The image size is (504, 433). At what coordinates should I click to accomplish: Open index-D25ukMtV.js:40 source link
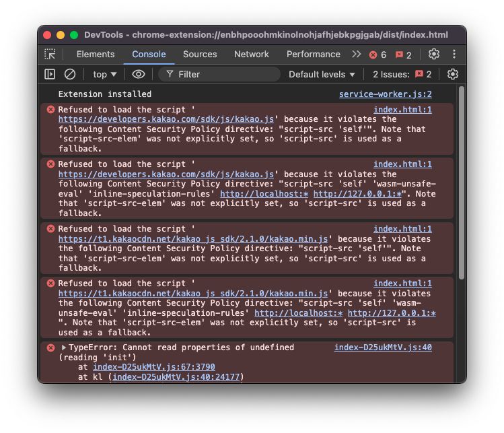pos(383,347)
